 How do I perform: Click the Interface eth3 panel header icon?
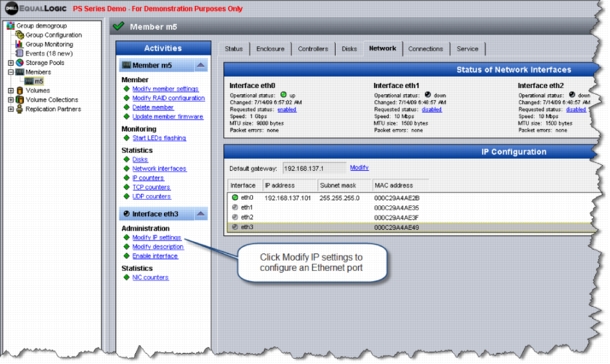coord(126,214)
